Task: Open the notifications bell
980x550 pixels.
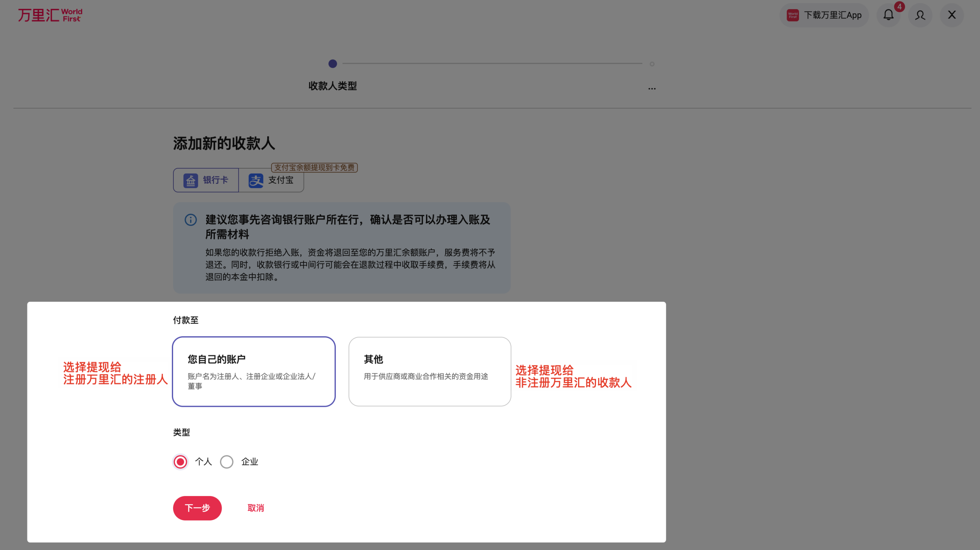Action: click(x=888, y=15)
